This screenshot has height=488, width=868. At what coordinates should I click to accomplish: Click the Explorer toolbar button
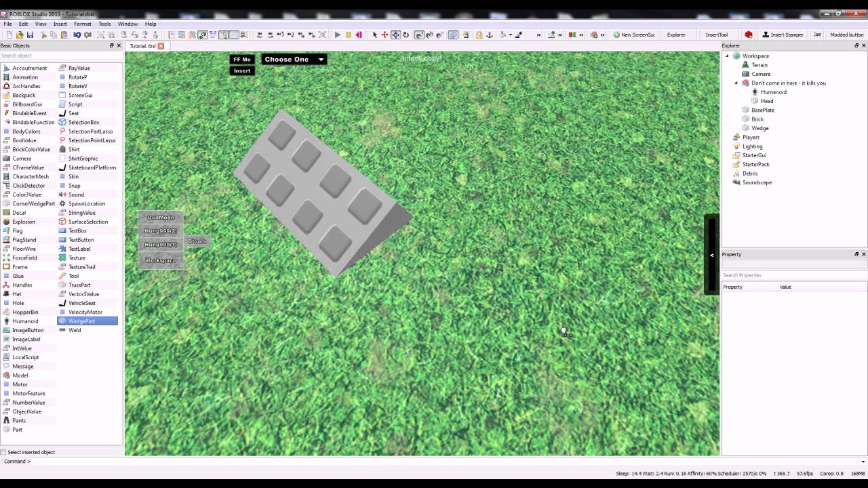click(x=676, y=35)
